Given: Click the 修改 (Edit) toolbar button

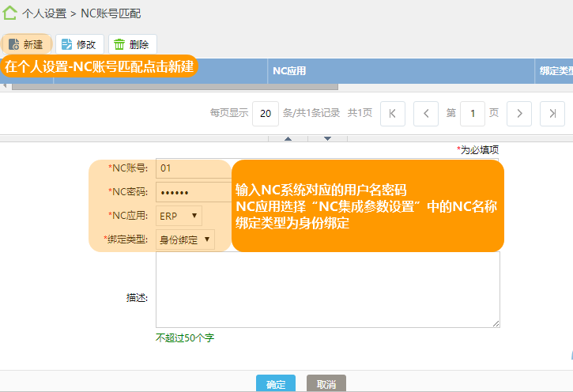Looking at the screenshot, I should 79,44.
